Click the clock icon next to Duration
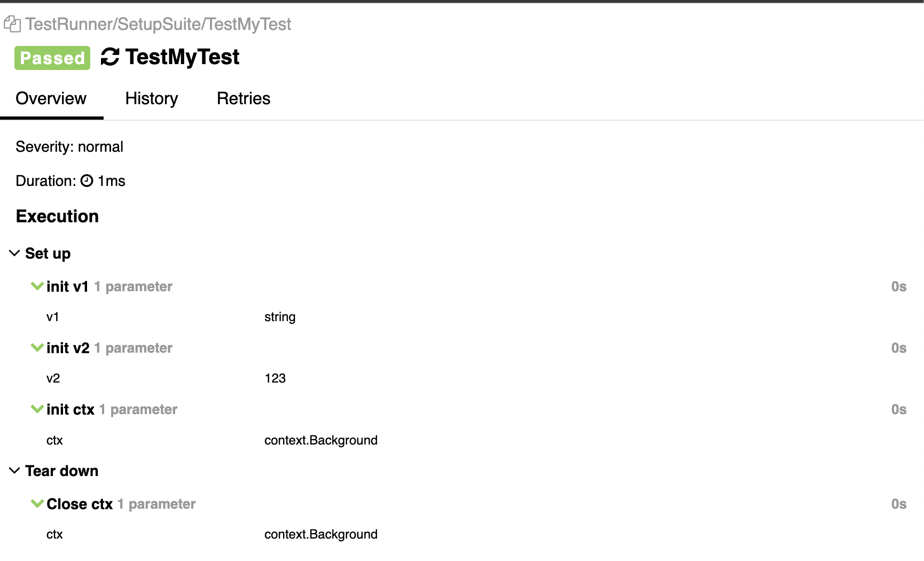The height and width of the screenshot is (561, 924). click(x=87, y=181)
